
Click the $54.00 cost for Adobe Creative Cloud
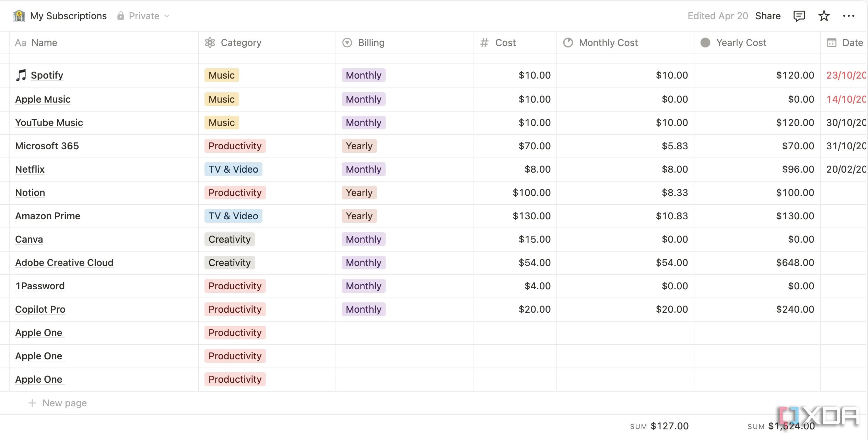(x=535, y=263)
